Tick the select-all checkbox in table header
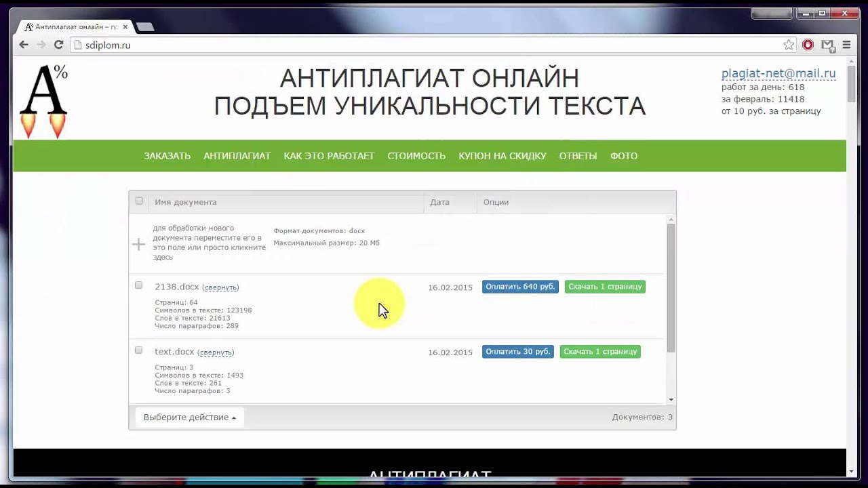The width and height of the screenshot is (868, 488). point(139,201)
